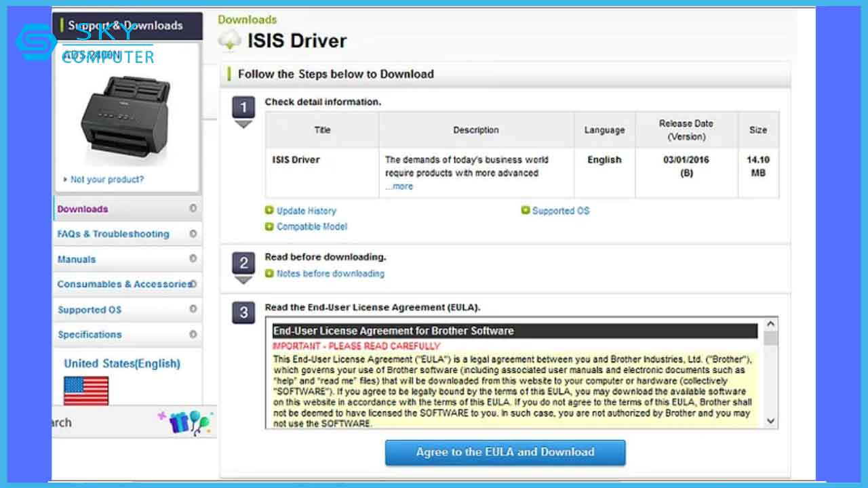Open the Supported OS sidebar item
The width and height of the screenshot is (868, 488).
coord(127,310)
